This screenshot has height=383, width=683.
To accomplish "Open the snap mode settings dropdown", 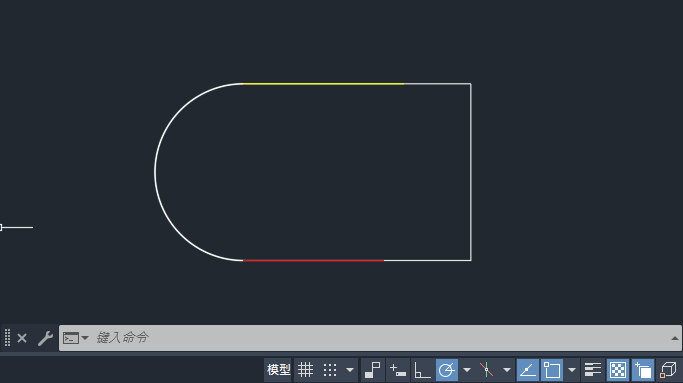I will click(350, 370).
